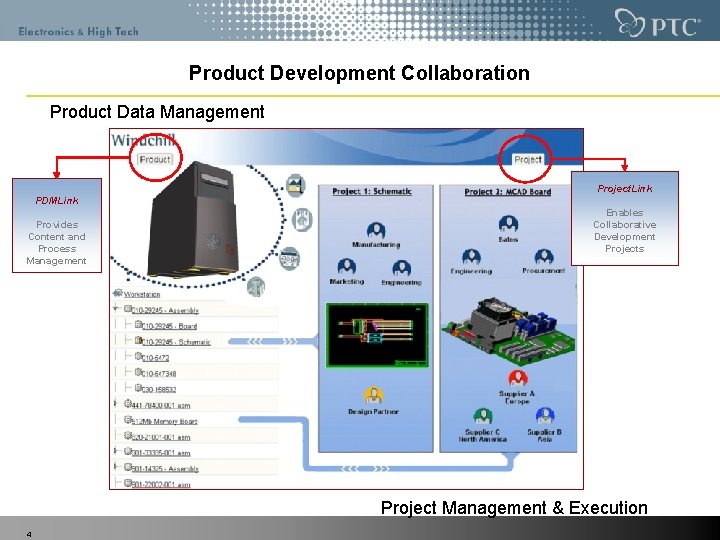Screen dimensions: 720x540
Task: Click the Windchill logo text
Action: tap(143, 140)
